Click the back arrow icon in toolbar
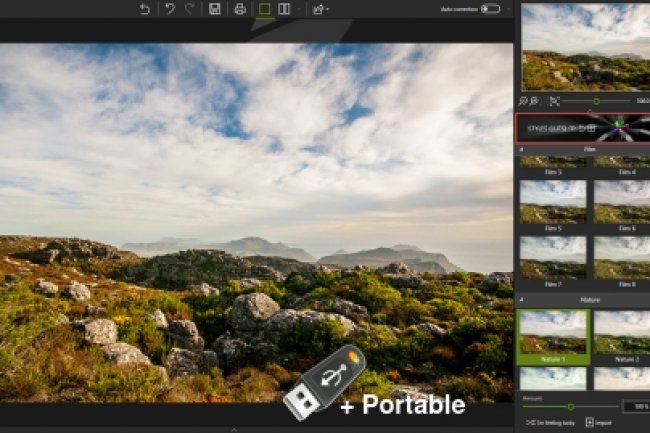Viewport: 650px width, 433px height. [145, 9]
